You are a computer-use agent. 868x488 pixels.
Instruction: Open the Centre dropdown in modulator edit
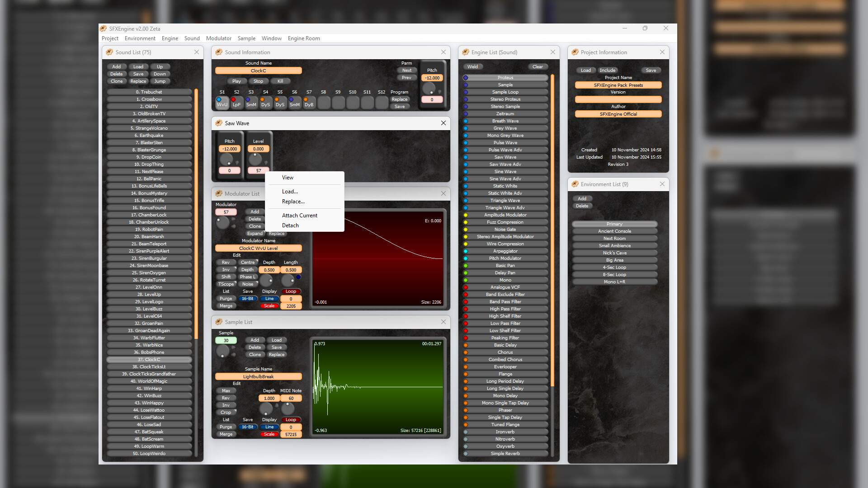coord(248,262)
